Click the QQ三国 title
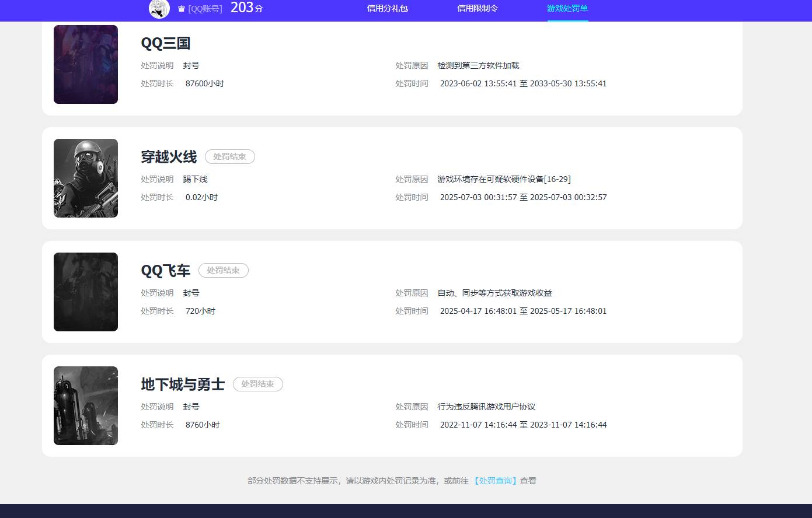Image resolution: width=812 pixels, height=518 pixels. (x=166, y=43)
